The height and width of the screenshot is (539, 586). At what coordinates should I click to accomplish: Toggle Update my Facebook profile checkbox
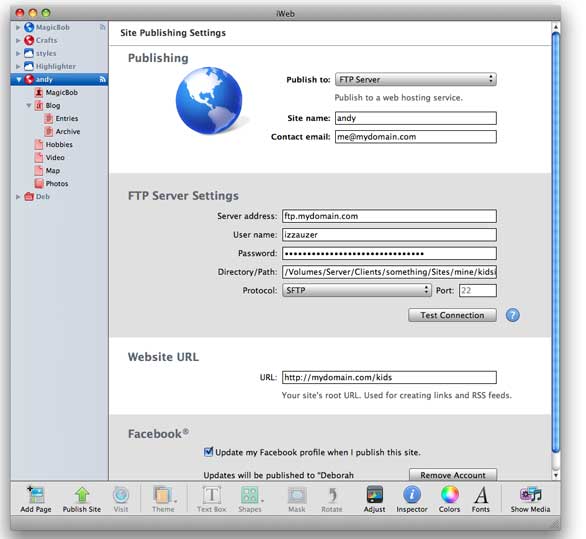pos(208,452)
